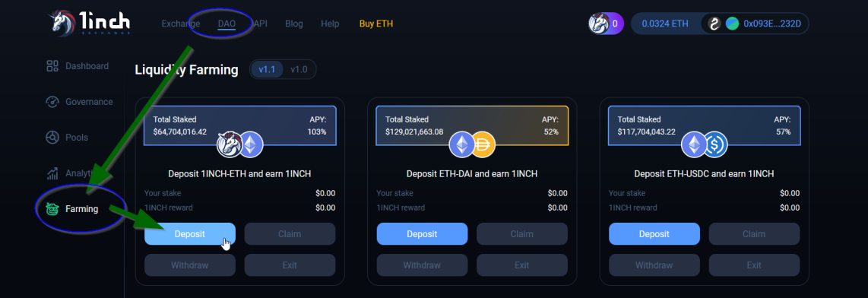The height and width of the screenshot is (298, 868).
Task: Open the DAO menu item
Action: click(227, 24)
